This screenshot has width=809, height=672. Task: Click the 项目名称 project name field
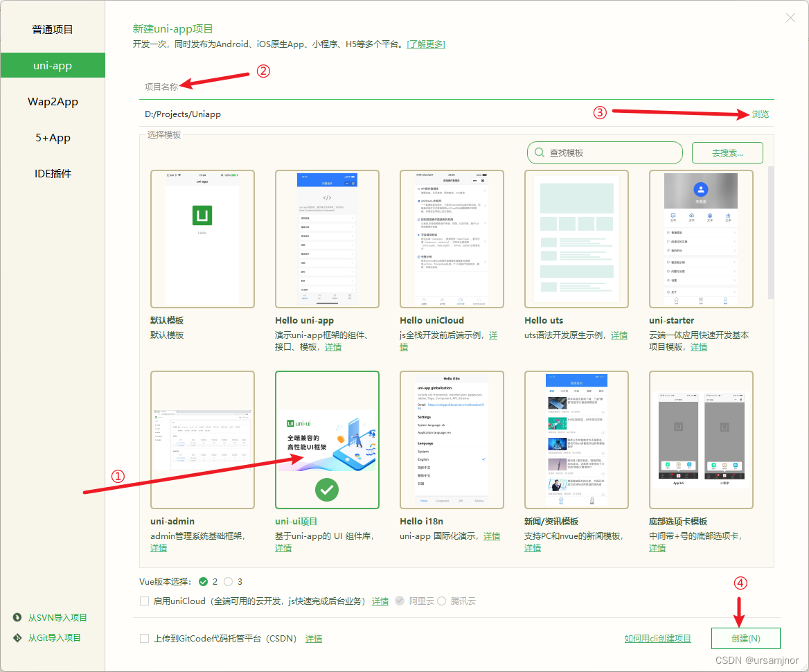coord(456,87)
